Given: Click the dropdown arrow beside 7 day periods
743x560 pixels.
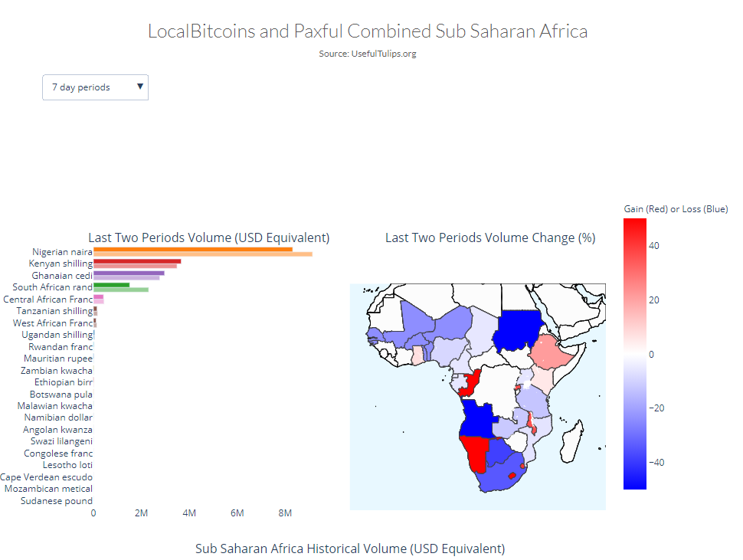Looking at the screenshot, I should click(x=139, y=87).
